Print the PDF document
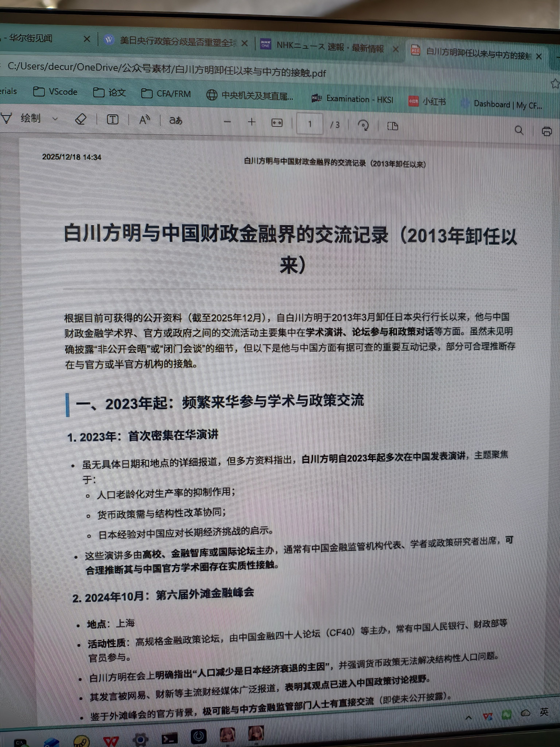This screenshot has height=747, width=560. [x=547, y=131]
